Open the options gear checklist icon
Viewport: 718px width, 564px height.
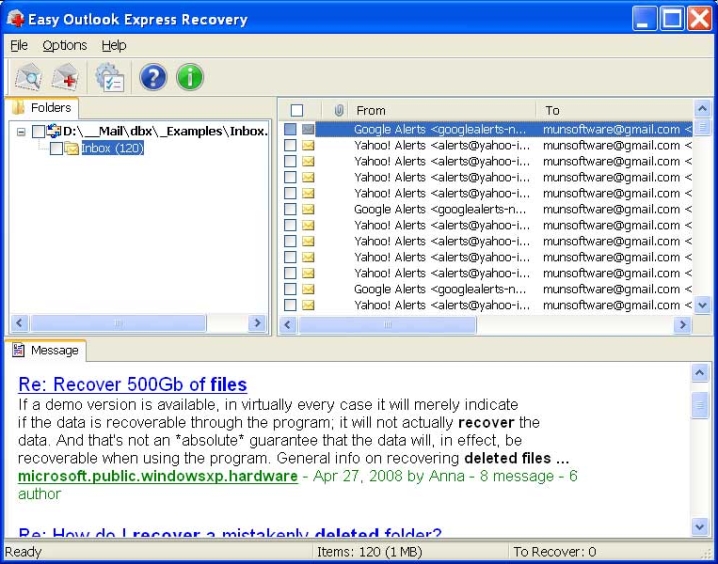(x=109, y=77)
